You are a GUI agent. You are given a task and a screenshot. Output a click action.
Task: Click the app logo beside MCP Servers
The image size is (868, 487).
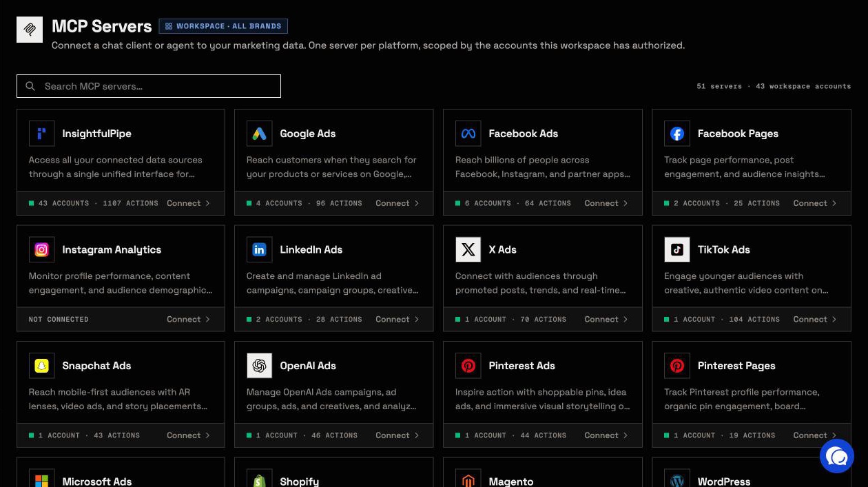pyautogui.click(x=30, y=30)
